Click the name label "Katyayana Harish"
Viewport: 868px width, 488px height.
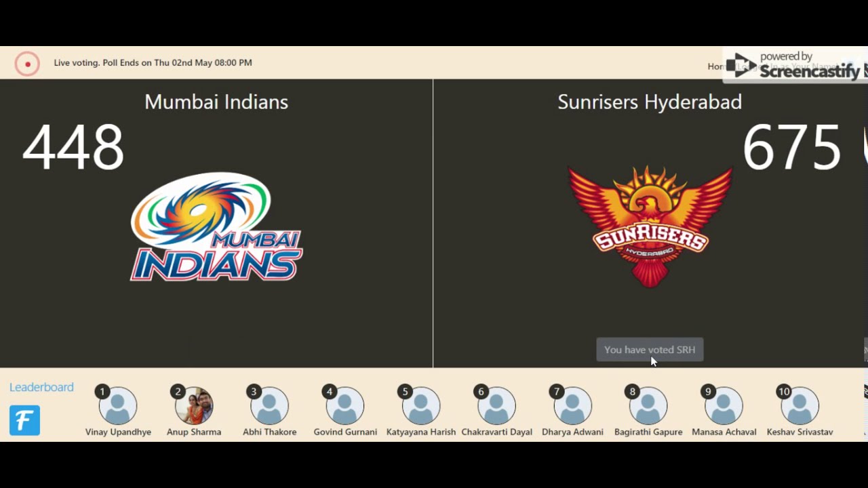click(421, 432)
